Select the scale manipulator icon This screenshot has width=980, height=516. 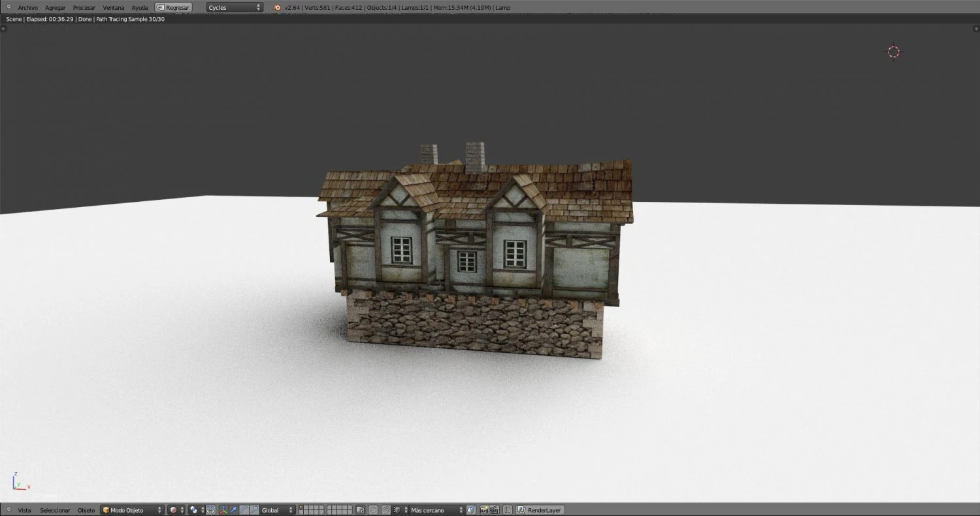coord(253,510)
